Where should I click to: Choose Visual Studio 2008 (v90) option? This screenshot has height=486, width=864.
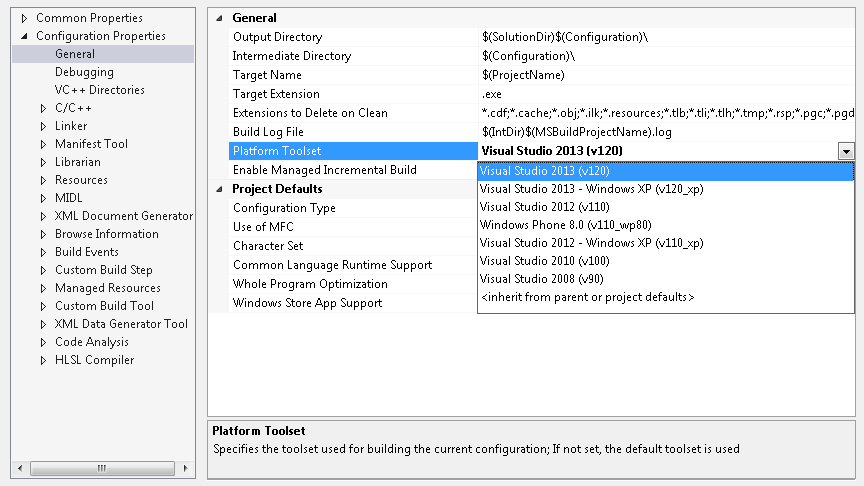pyautogui.click(x=541, y=279)
